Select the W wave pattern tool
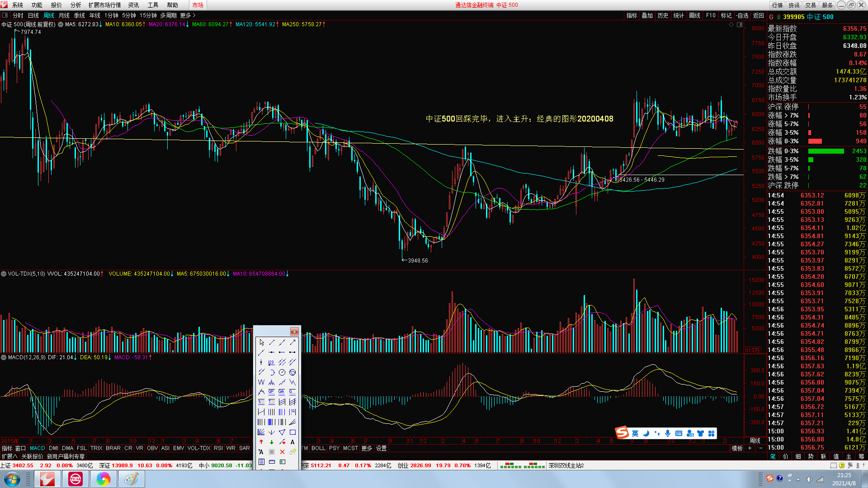This screenshot has height=488, width=868. click(261, 382)
